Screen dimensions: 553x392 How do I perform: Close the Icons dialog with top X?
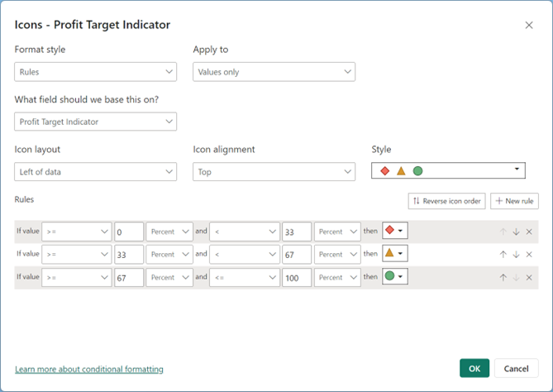[x=529, y=25]
